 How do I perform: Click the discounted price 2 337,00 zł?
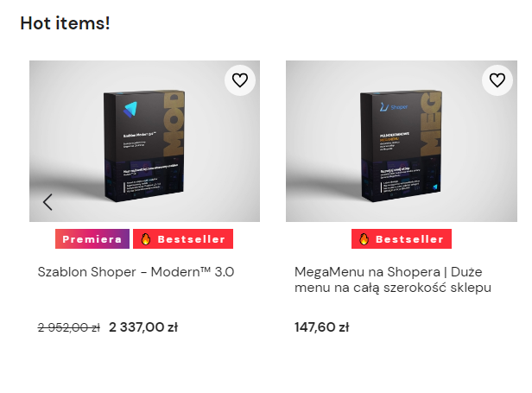click(143, 327)
